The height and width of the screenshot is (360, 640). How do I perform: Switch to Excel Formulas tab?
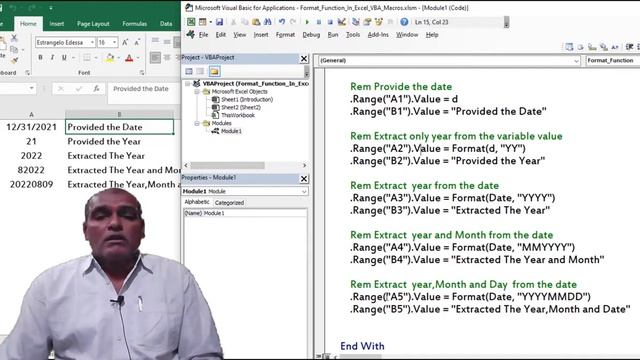pyautogui.click(x=134, y=24)
